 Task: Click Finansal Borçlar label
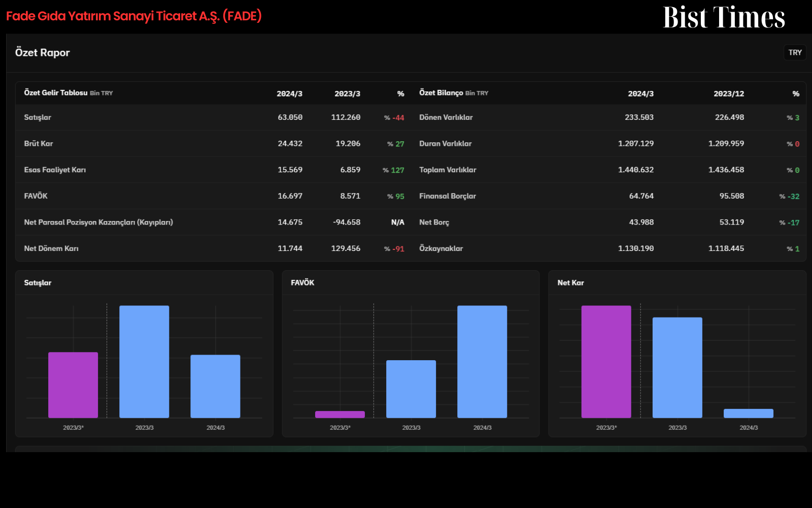click(x=448, y=196)
